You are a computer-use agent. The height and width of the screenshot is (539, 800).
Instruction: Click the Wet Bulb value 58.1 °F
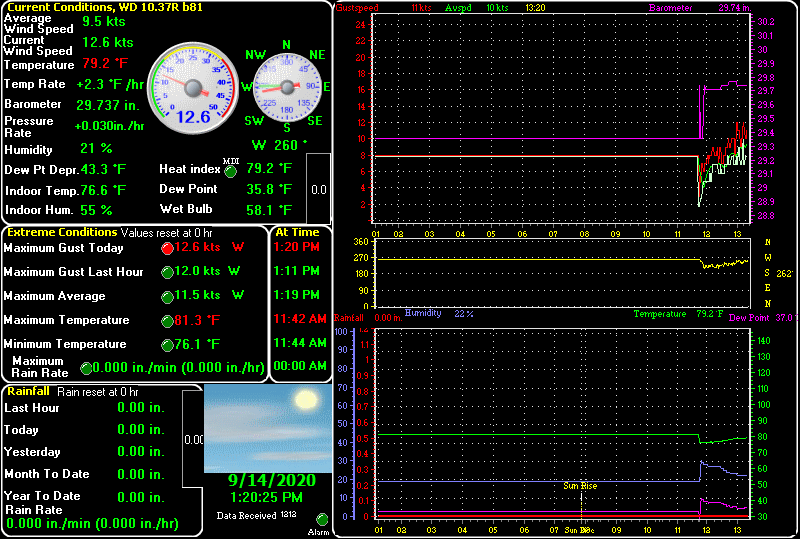pos(269,210)
